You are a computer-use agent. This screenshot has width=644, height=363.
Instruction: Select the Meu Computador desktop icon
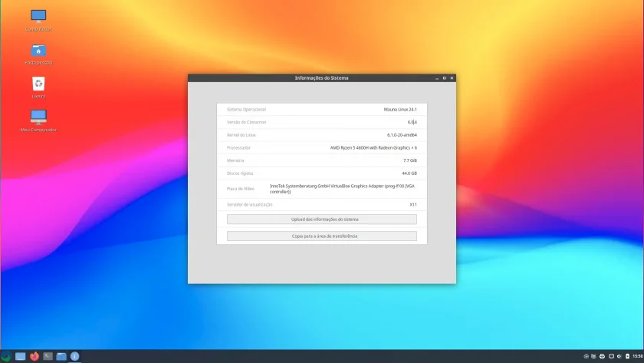click(x=38, y=120)
